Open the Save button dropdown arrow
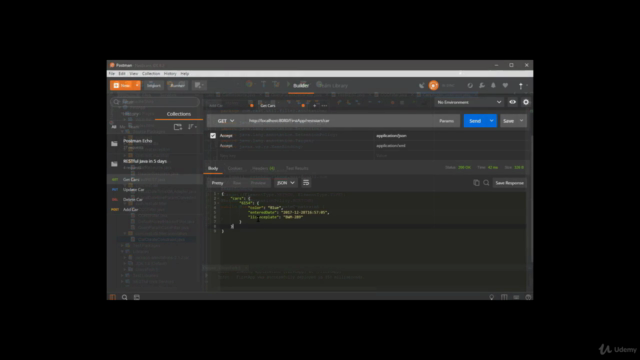This screenshot has width=640, height=360. click(522, 121)
